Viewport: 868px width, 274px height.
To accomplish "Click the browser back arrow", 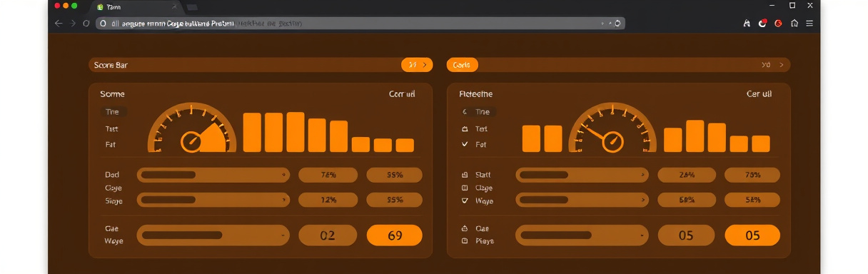I will click(x=59, y=23).
